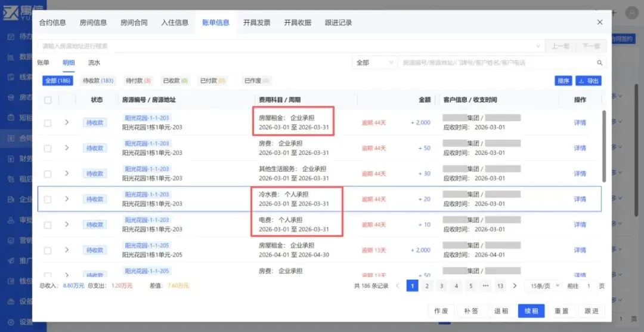The image size is (644, 332).
Task: Click the bill table vertical scrollbar
Action: [603, 146]
